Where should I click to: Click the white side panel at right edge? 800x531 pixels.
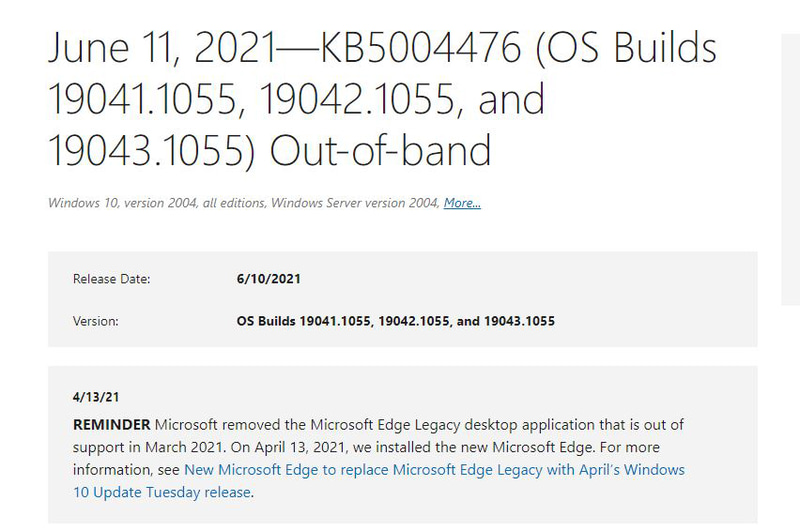[x=790, y=150]
